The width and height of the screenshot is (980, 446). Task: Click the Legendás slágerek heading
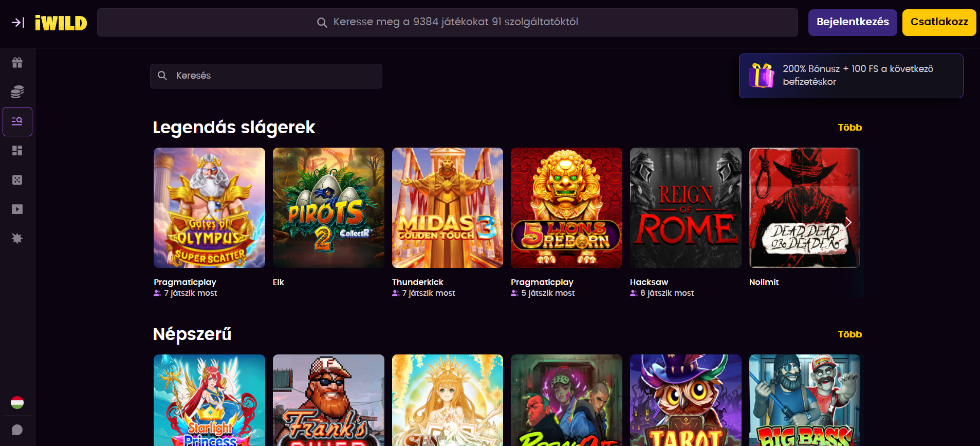234,128
